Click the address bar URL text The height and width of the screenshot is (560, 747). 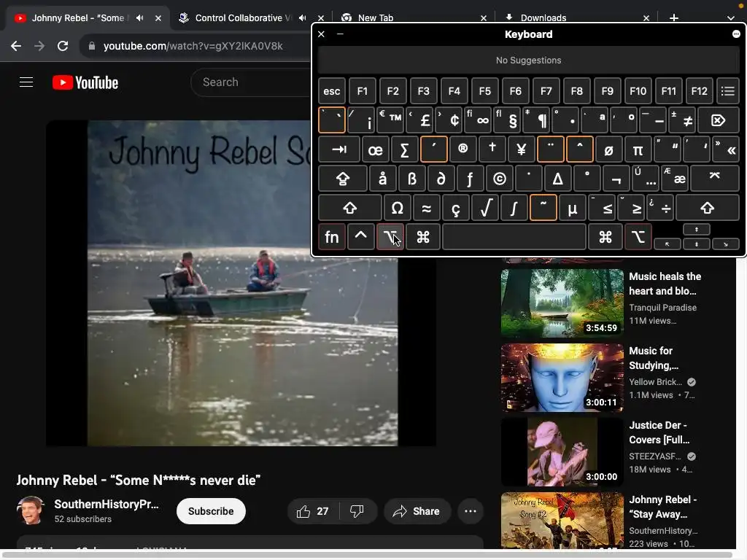(193, 46)
